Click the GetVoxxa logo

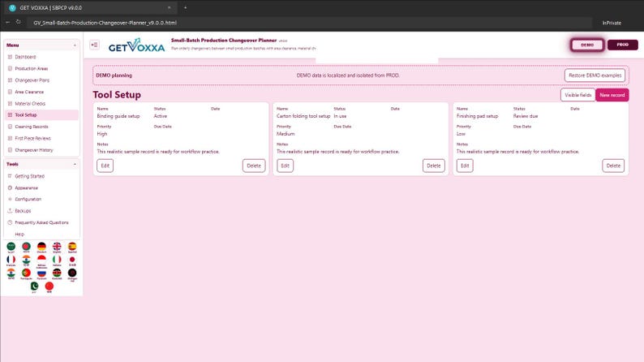(x=137, y=45)
